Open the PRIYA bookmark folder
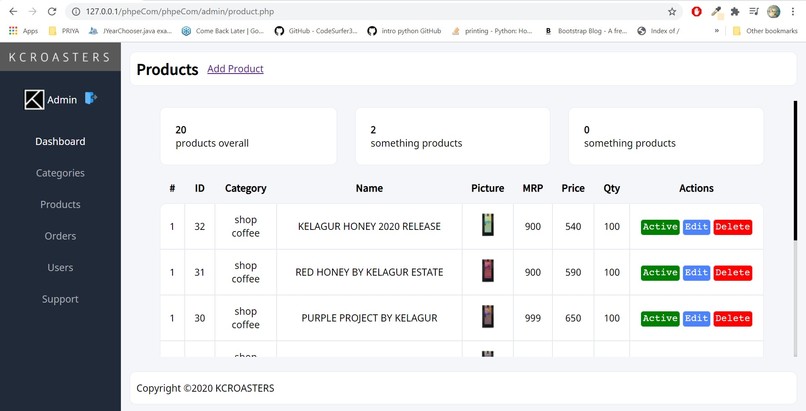 tap(64, 31)
